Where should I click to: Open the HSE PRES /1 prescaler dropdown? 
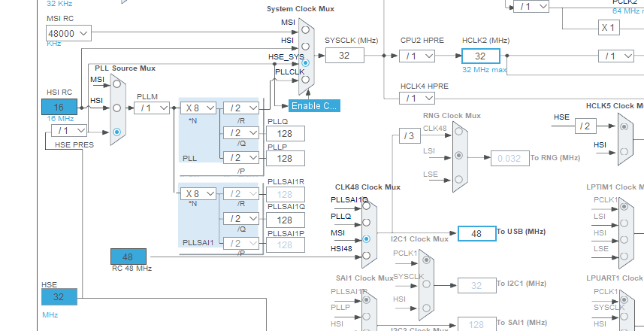coord(69,131)
